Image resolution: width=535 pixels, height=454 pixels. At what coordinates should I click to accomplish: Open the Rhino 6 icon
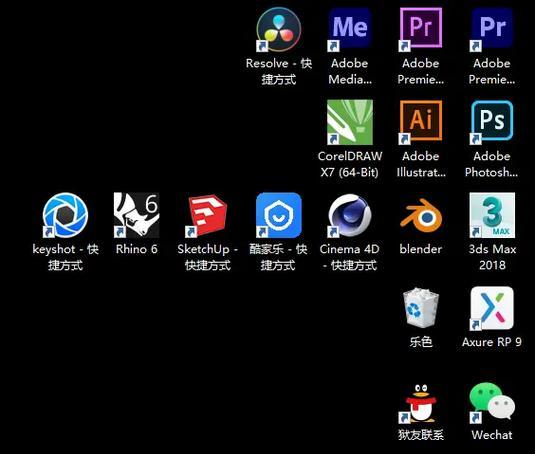136,215
